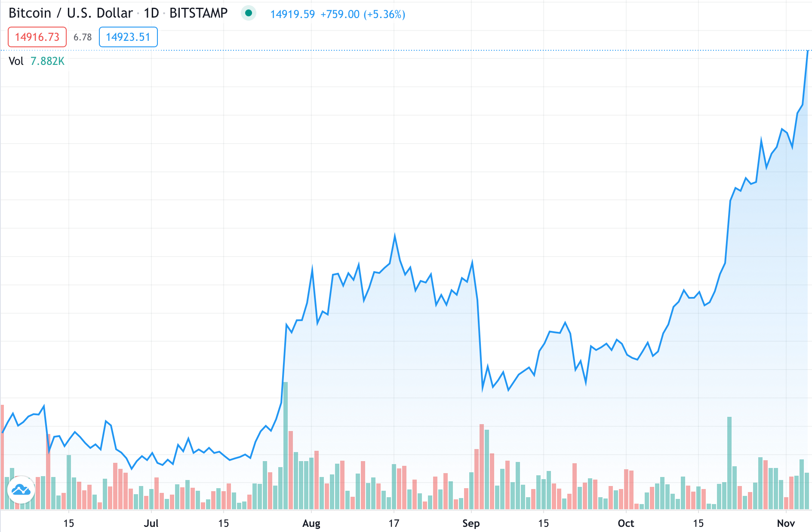The height and width of the screenshot is (532, 812).
Task: Click the green market status indicator dot
Action: [248, 13]
